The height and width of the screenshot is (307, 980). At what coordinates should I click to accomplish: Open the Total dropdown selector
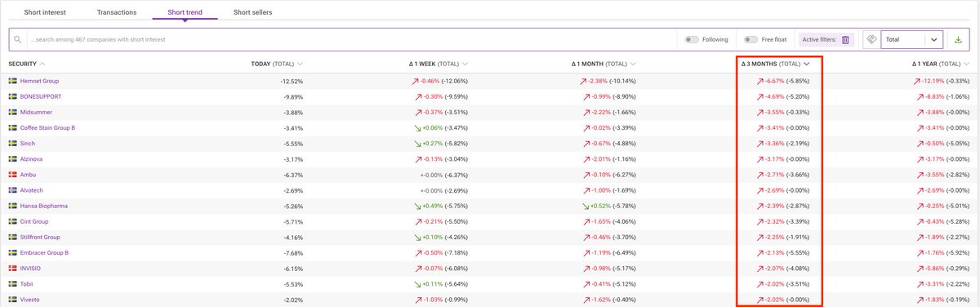click(x=911, y=39)
